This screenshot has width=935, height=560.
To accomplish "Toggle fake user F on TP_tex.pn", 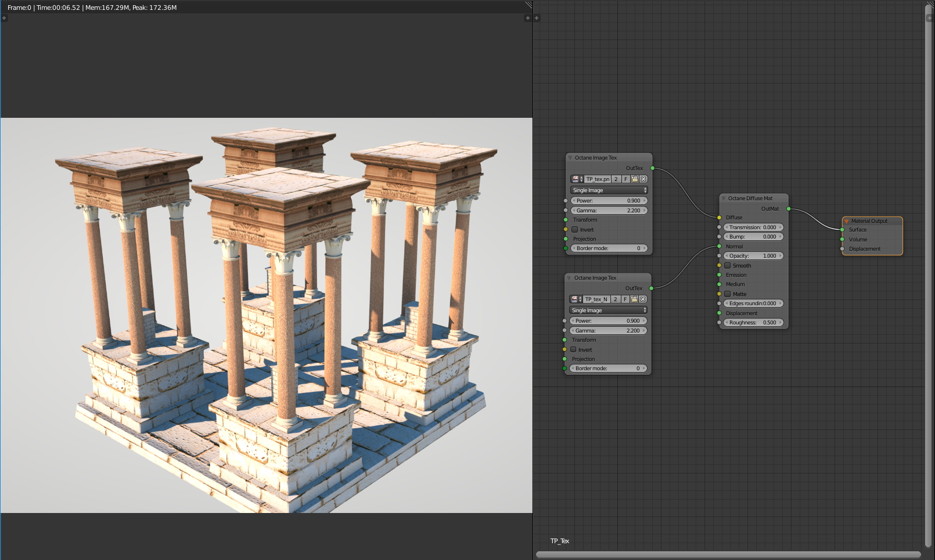I will [x=625, y=179].
